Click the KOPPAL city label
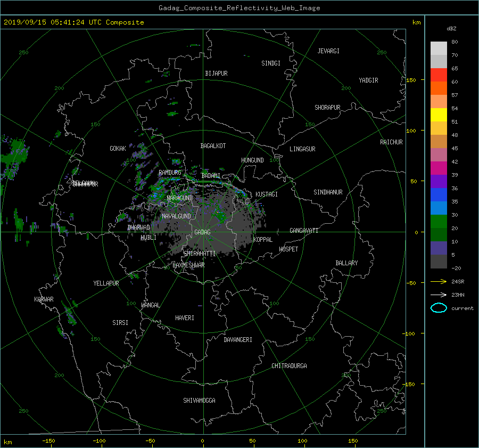479x448 pixels. pyautogui.click(x=263, y=239)
